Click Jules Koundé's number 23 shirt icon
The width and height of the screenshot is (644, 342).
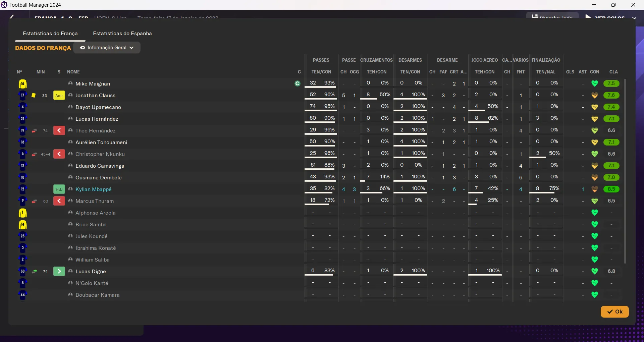22,236
